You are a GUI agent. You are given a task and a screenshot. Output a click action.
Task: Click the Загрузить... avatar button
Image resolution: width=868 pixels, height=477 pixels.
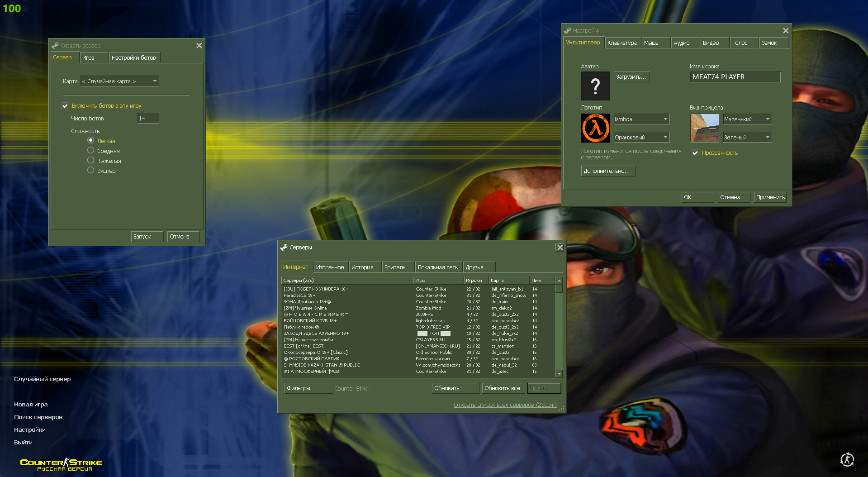[x=631, y=77]
